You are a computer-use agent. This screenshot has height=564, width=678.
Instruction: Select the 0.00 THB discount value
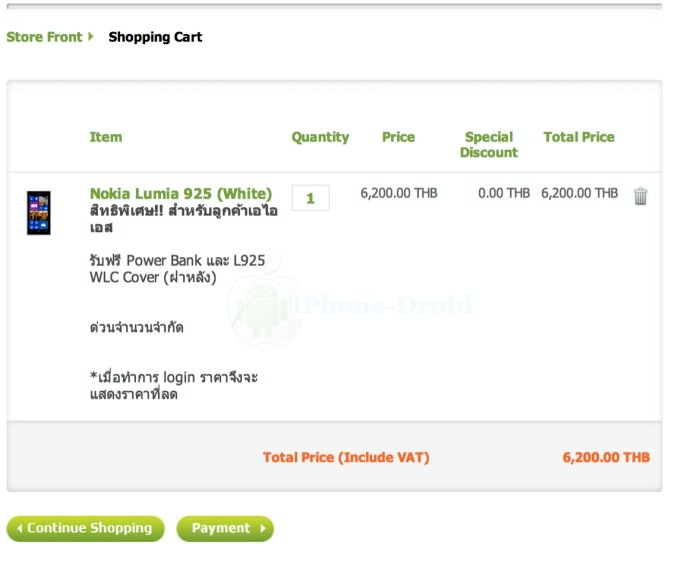[x=504, y=193]
